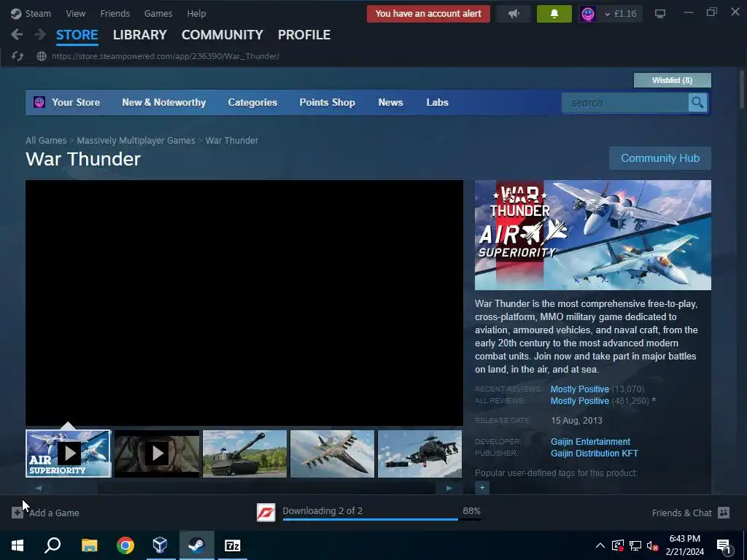Open the Friends & Chat icon
Screen dimensions: 747x560
point(724,513)
